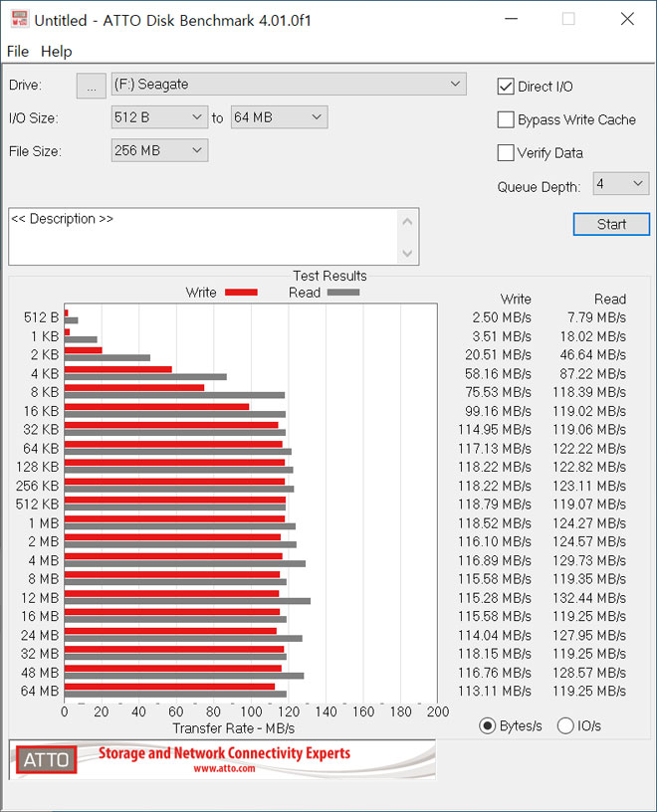Image resolution: width=657 pixels, height=812 pixels.
Task: Click the read value 46.64 MB/s
Action: click(x=592, y=354)
